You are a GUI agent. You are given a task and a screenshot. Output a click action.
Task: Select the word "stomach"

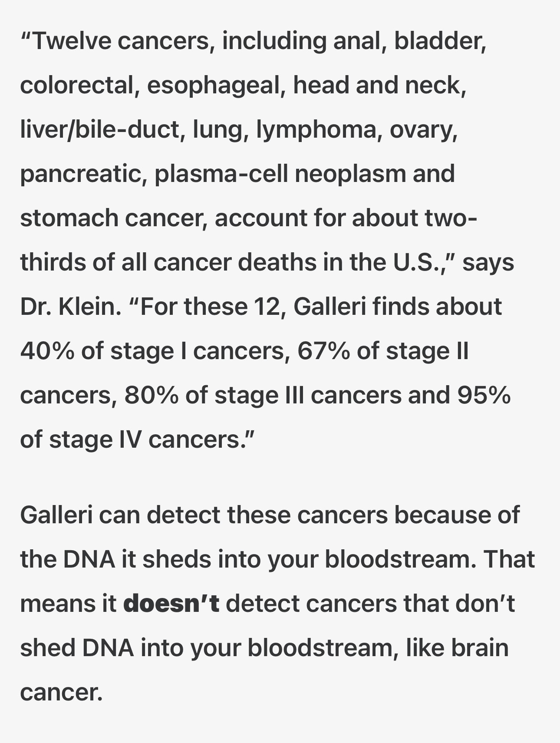[69, 218]
